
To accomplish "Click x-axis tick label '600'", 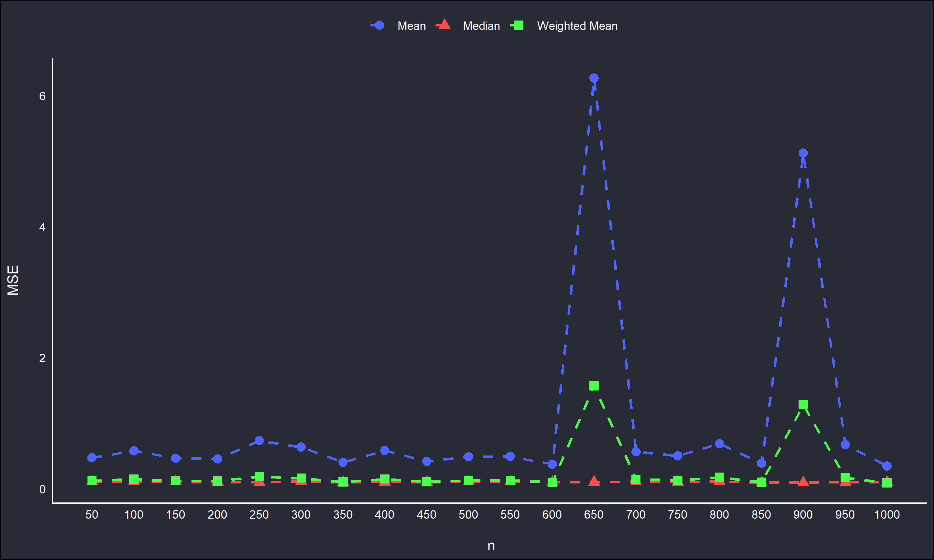I will pos(552,515).
